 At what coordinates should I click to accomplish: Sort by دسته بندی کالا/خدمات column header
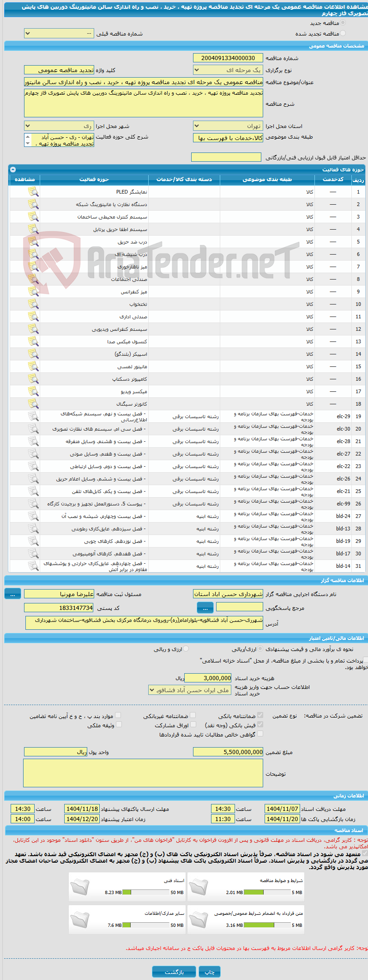click(x=184, y=179)
